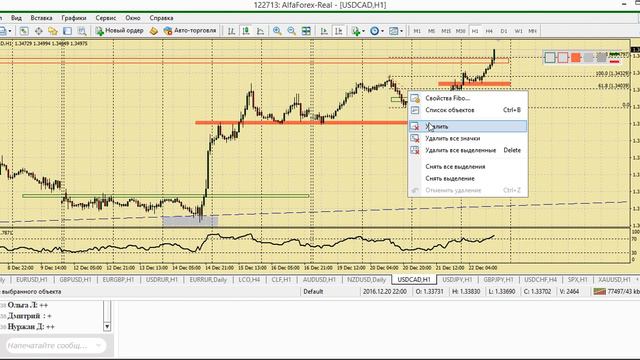This screenshot has width=640, height=360.
Task: Open the Navigator folder icon
Action: [53, 31]
